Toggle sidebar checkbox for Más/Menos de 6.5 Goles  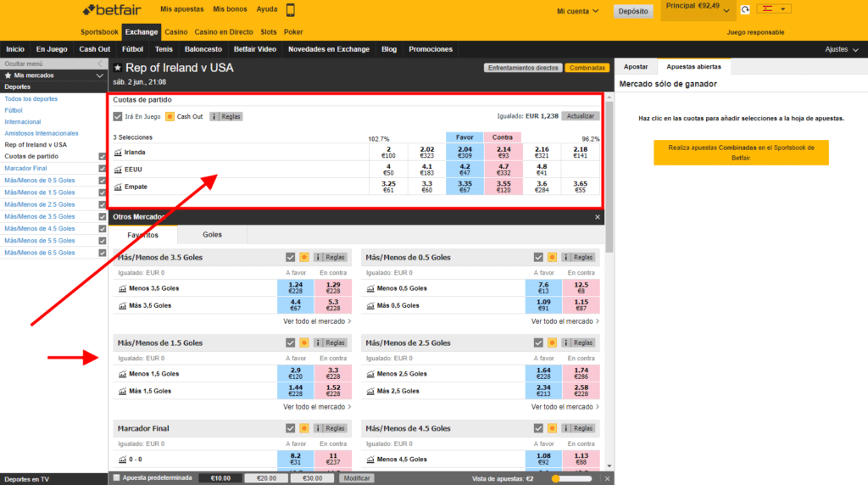click(102, 253)
